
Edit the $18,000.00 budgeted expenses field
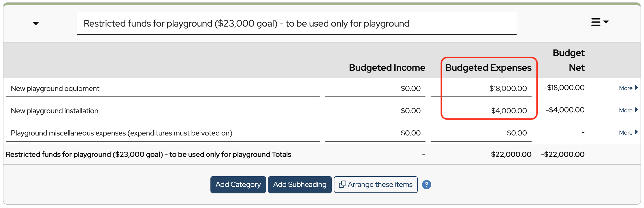[x=481, y=89]
